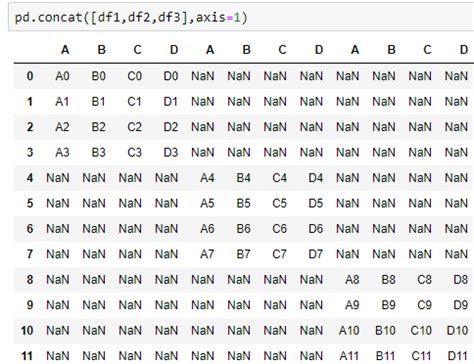Select row index label 4
The width and height of the screenshot is (474, 364).
pyautogui.click(x=30, y=178)
